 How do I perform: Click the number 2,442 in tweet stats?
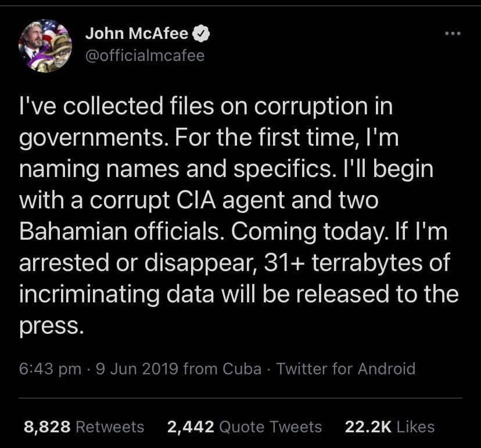click(190, 427)
